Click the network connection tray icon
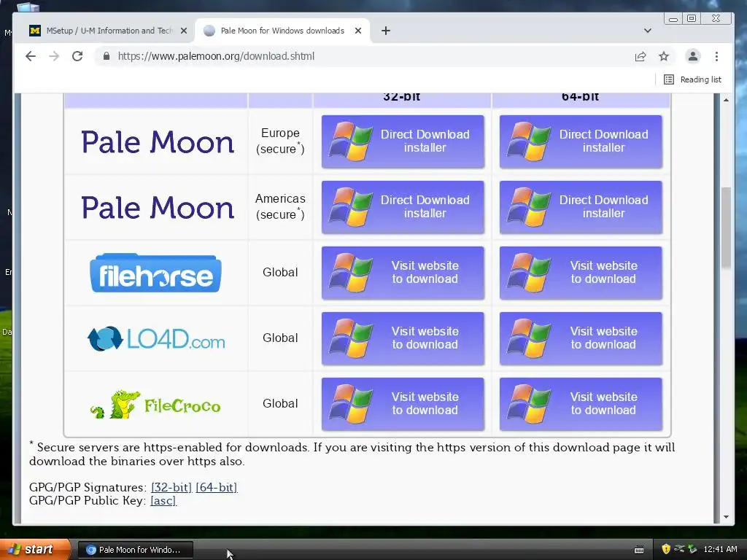The height and width of the screenshot is (560, 747). pyautogui.click(x=679, y=549)
